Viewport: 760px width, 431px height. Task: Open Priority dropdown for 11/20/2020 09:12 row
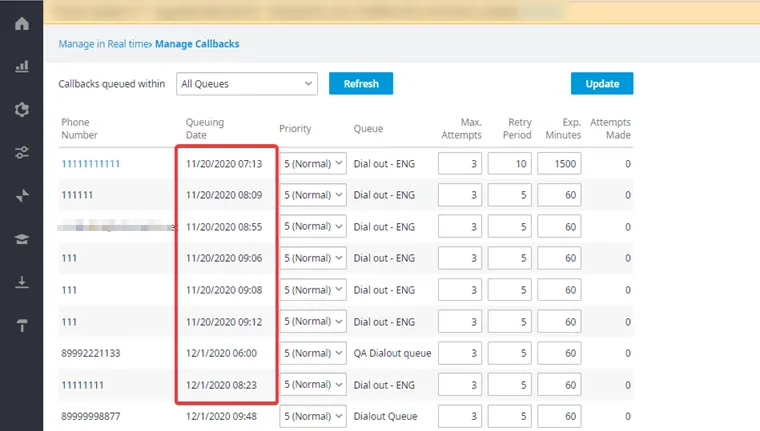[313, 321]
